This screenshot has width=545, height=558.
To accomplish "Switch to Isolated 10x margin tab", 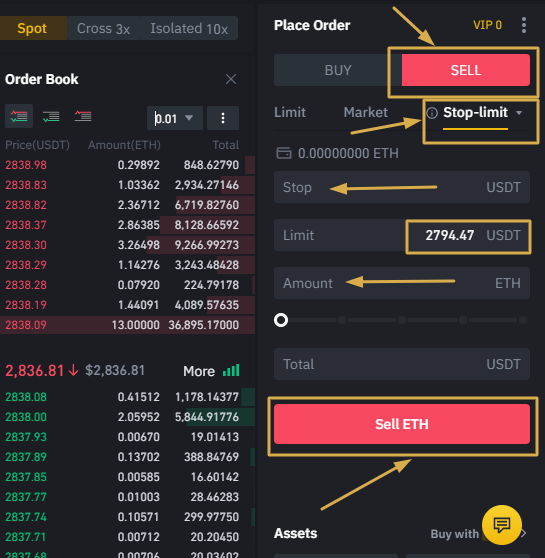I will tap(189, 28).
